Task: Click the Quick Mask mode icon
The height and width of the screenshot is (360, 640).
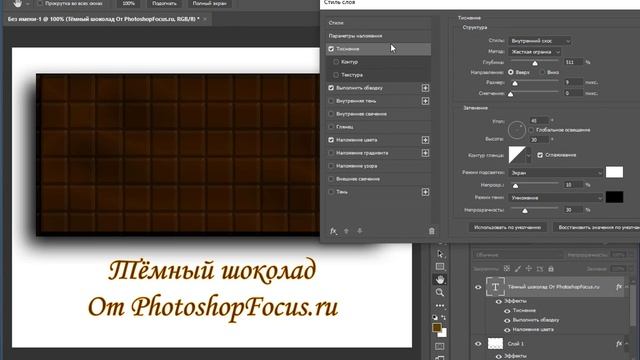Action: pyautogui.click(x=440, y=347)
